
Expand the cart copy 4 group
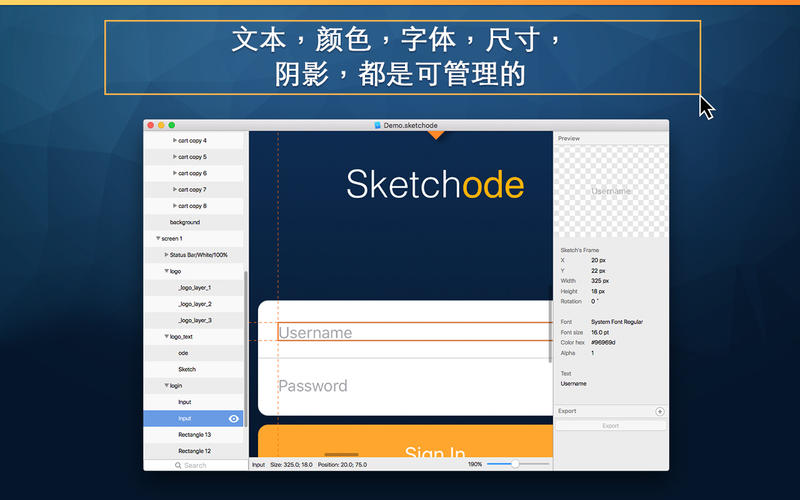pos(174,140)
